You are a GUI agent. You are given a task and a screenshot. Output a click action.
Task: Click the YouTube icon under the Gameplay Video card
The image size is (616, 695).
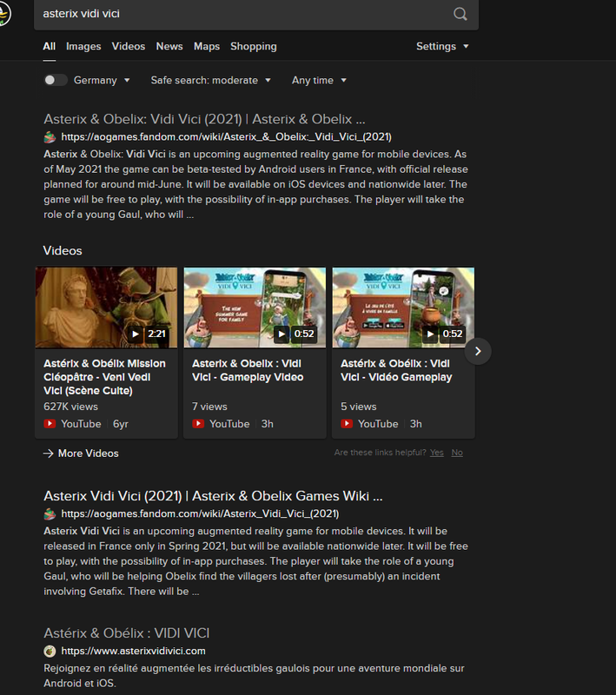(198, 424)
